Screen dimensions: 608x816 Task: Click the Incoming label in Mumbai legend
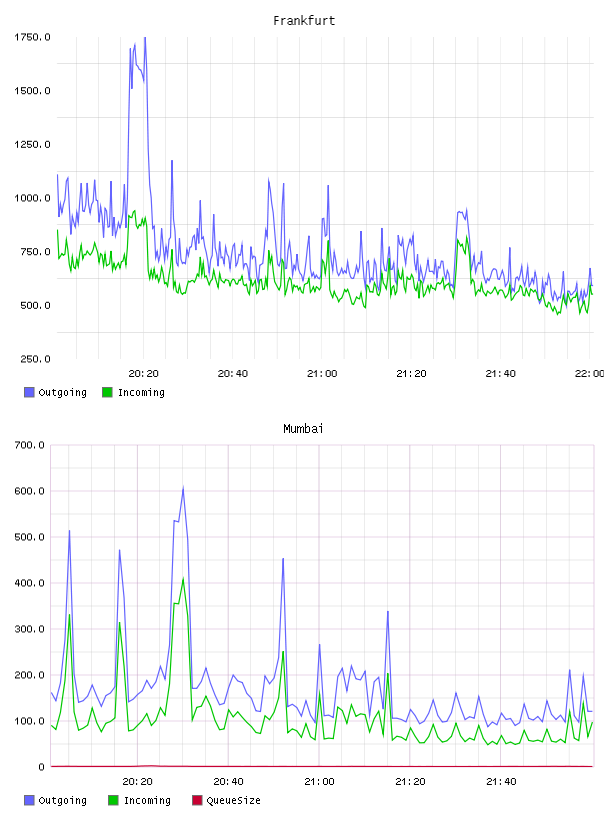pos(147,800)
